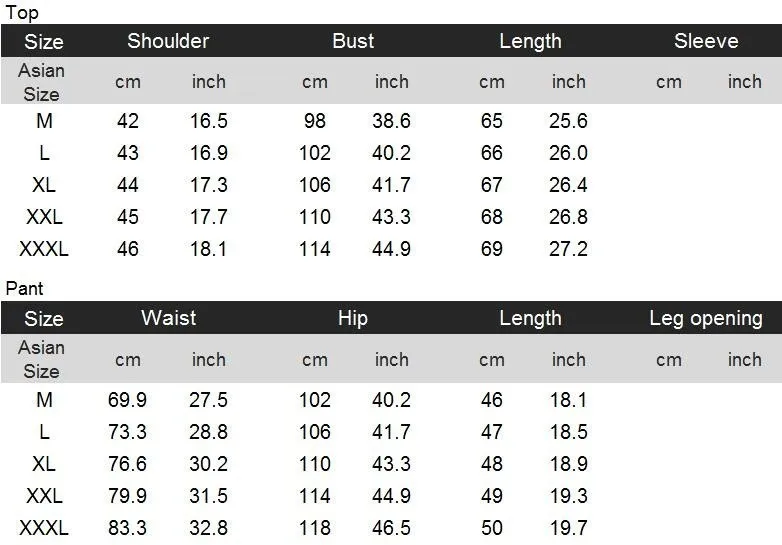The height and width of the screenshot is (545, 782).
Task: Click the Pant table title
Action: (24, 289)
